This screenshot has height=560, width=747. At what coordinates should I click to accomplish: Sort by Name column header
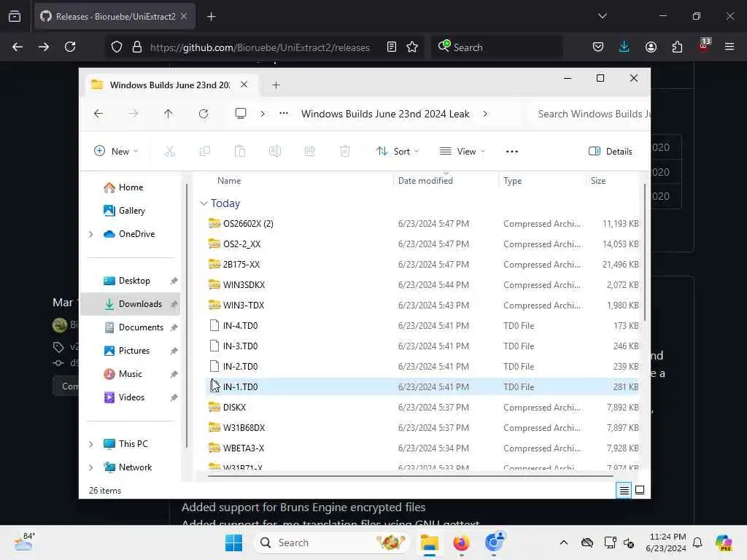coord(228,181)
